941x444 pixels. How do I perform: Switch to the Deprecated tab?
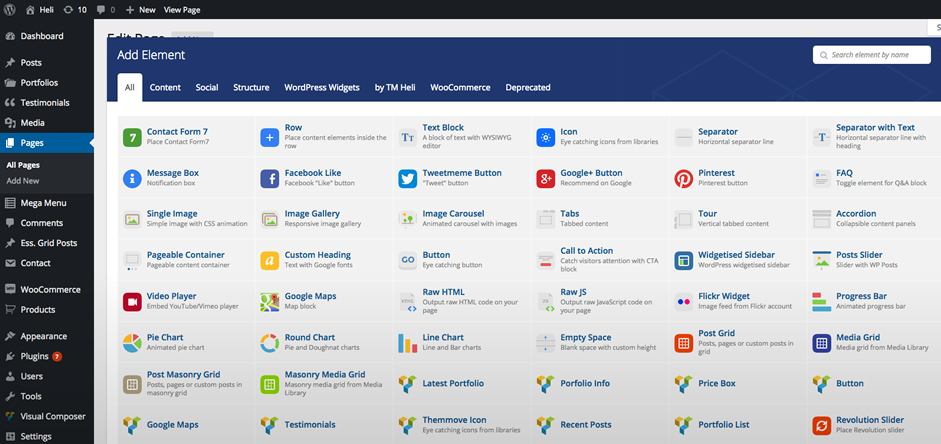pyautogui.click(x=528, y=87)
